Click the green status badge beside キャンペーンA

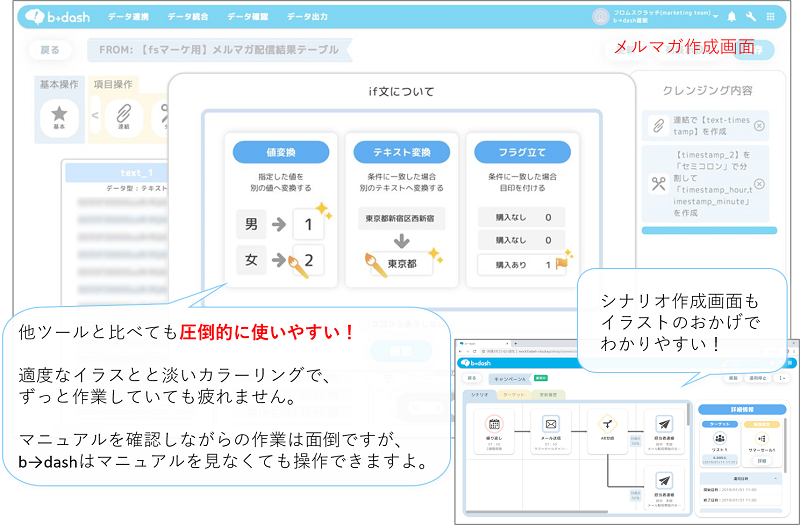(x=540, y=378)
